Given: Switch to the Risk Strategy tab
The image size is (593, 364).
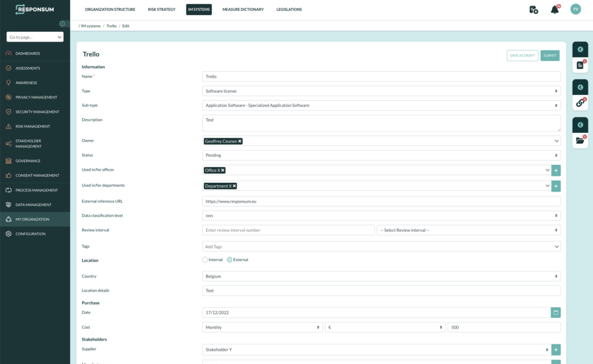Looking at the screenshot, I should (162, 9).
